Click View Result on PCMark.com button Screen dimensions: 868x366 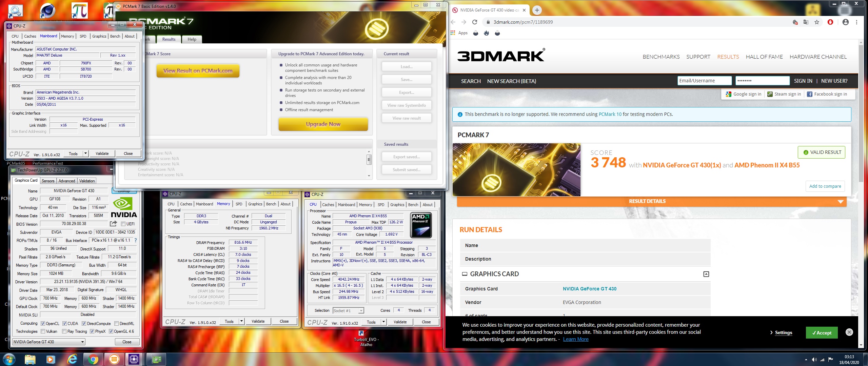(x=198, y=71)
